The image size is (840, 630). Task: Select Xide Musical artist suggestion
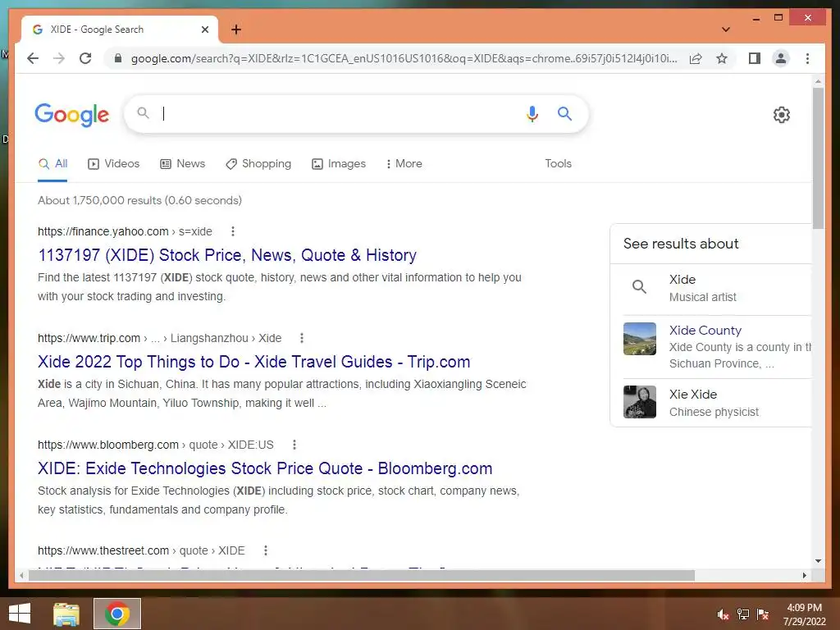pos(713,288)
